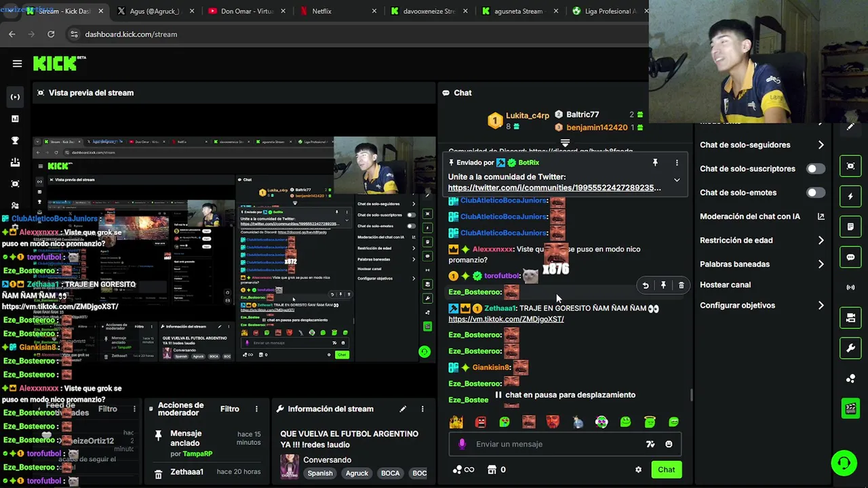Screen dimensions: 868x488
Task: Click the three-dots cluster icon in right toolbar
Action: point(850,378)
